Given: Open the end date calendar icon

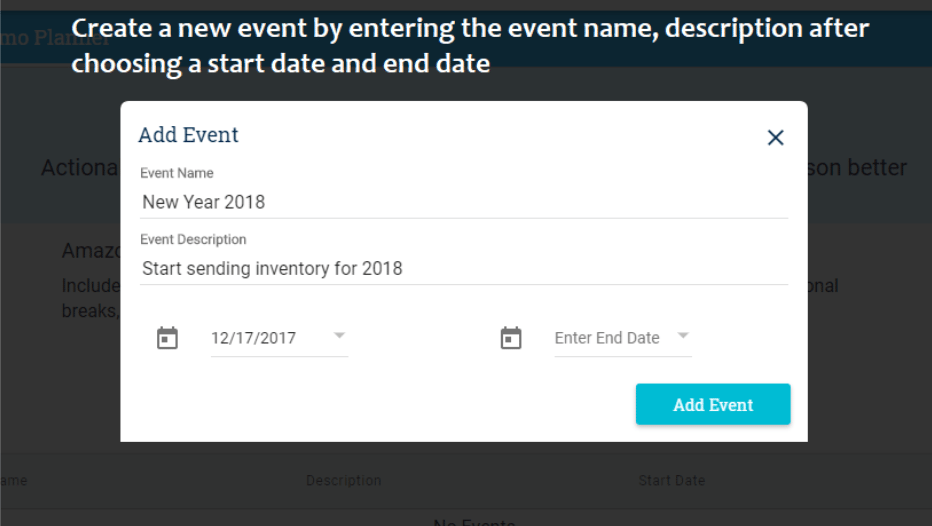Looking at the screenshot, I should click(511, 338).
